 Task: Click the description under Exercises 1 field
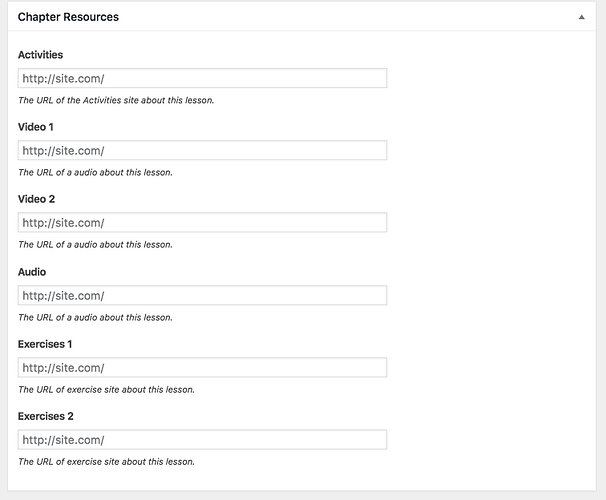(106, 390)
